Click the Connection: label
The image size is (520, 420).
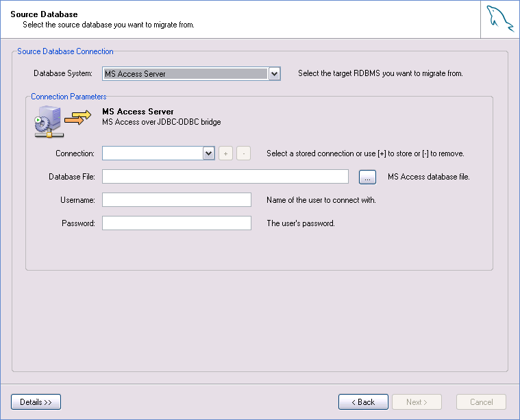[75, 153]
